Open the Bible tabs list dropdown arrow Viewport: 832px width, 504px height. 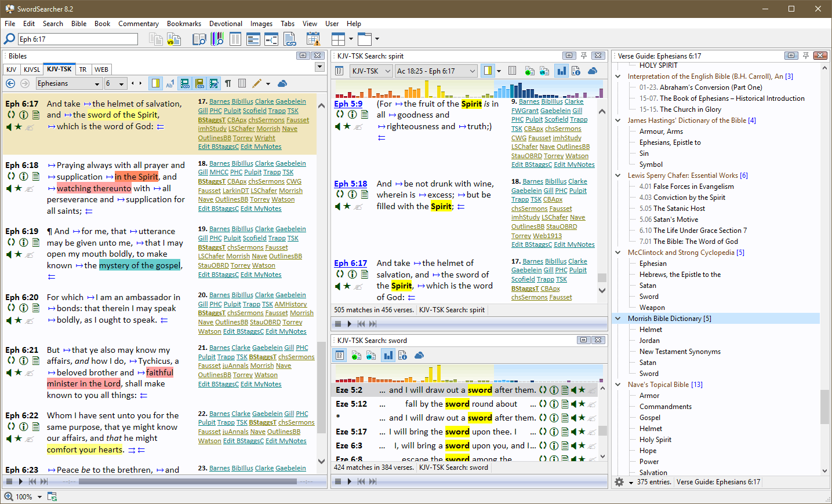[x=319, y=67]
